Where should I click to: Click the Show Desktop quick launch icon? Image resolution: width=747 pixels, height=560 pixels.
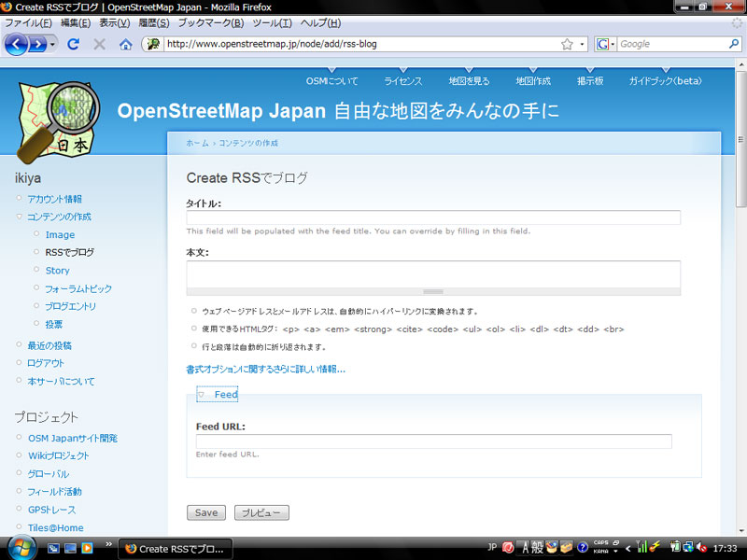(x=70, y=548)
